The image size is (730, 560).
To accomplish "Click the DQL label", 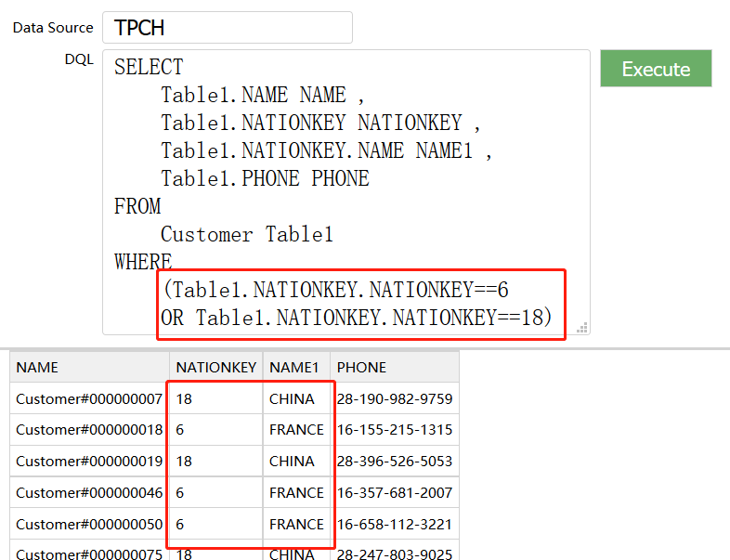I will (x=79, y=59).
